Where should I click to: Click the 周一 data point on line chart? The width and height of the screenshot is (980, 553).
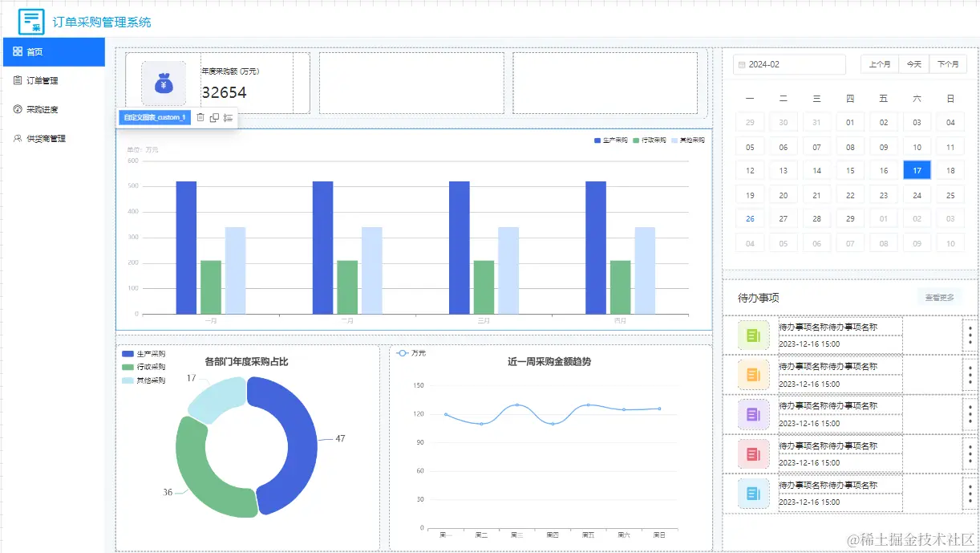tap(446, 414)
